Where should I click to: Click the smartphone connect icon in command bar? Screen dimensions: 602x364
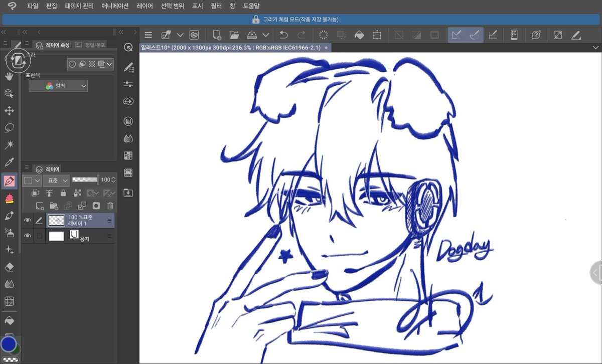click(x=514, y=35)
